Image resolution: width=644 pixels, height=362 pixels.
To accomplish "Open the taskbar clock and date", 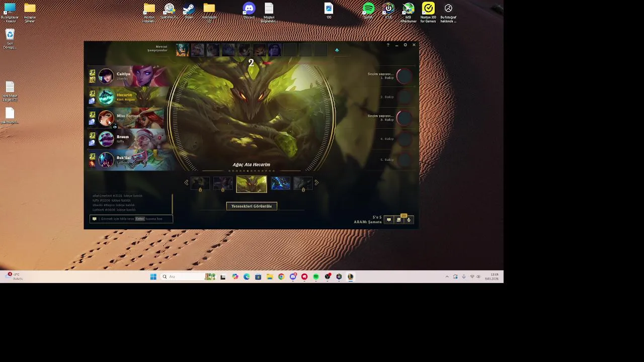I will click(x=492, y=277).
